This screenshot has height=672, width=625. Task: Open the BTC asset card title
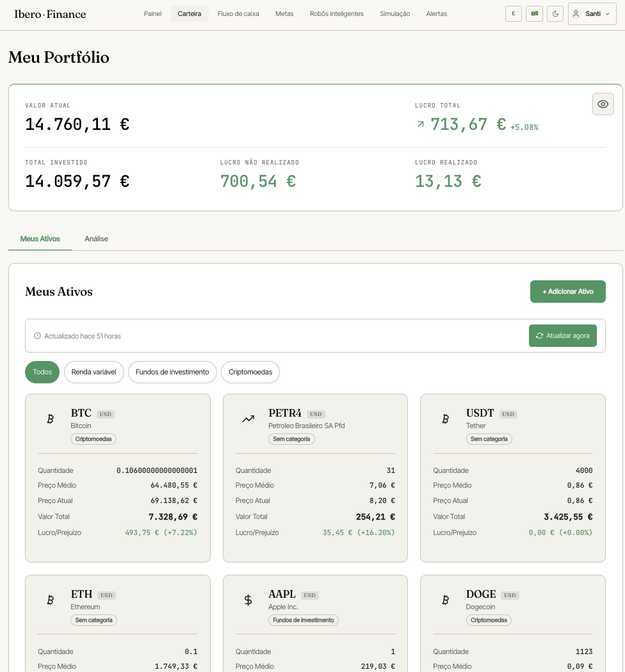pos(81,413)
